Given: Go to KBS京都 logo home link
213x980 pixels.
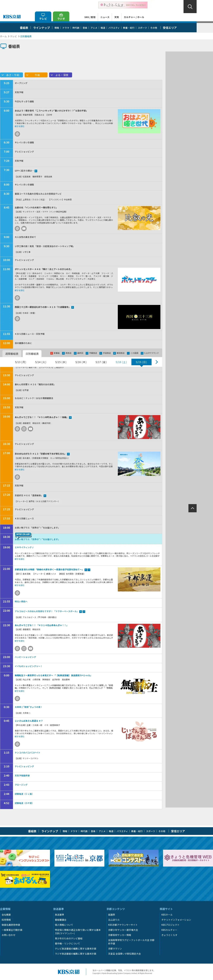Looking at the screenshot, I should tap(12, 17).
